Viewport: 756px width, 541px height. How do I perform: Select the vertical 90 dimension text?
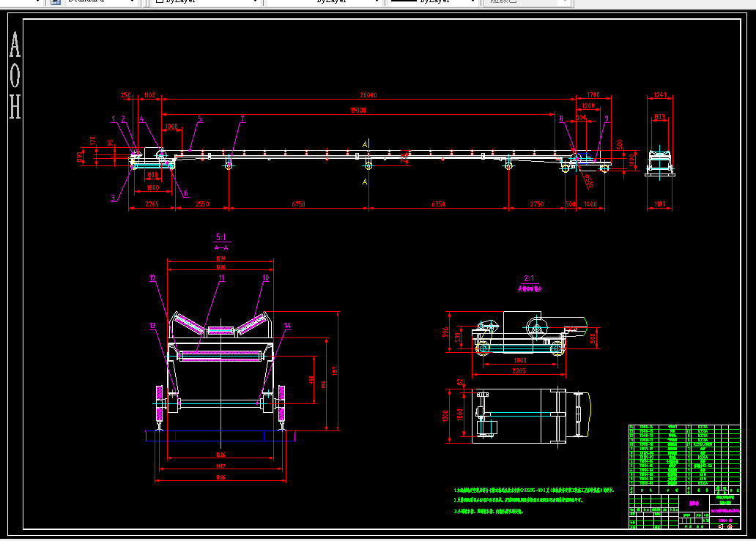[111, 143]
